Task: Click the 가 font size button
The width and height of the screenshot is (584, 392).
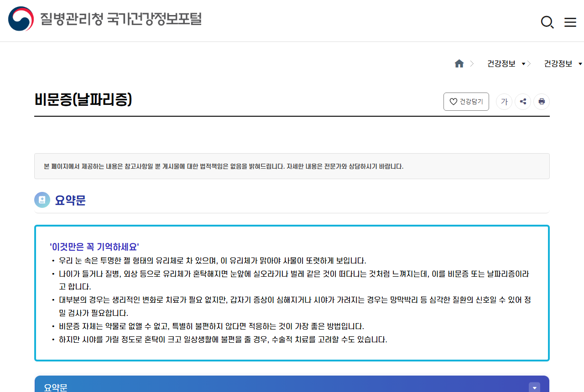Action: (x=504, y=102)
